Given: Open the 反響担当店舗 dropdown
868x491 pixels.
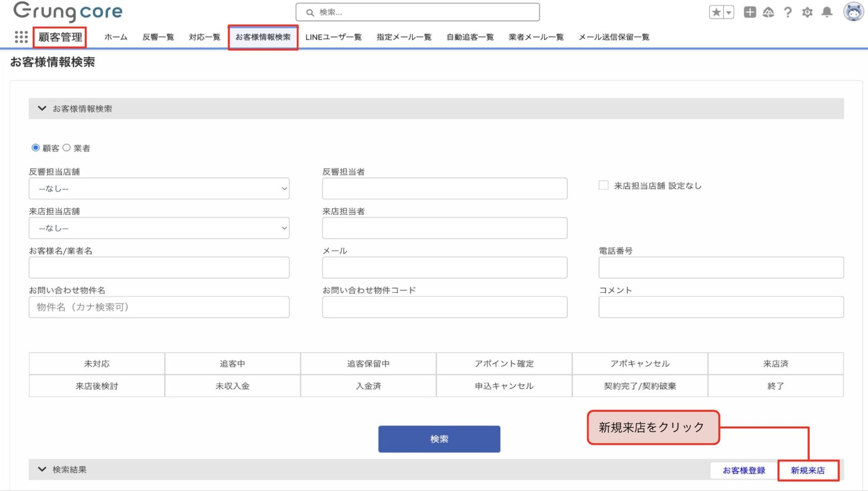Looking at the screenshot, I should [159, 189].
